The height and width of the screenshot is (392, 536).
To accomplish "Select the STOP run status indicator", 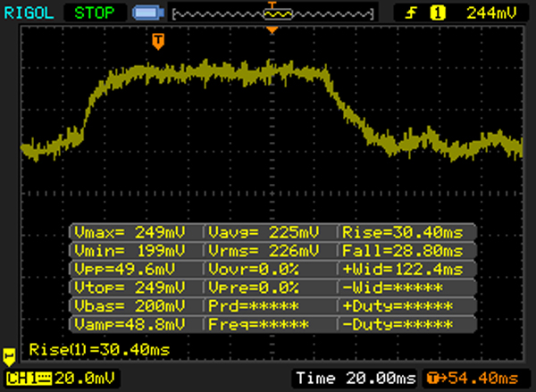I will point(95,13).
